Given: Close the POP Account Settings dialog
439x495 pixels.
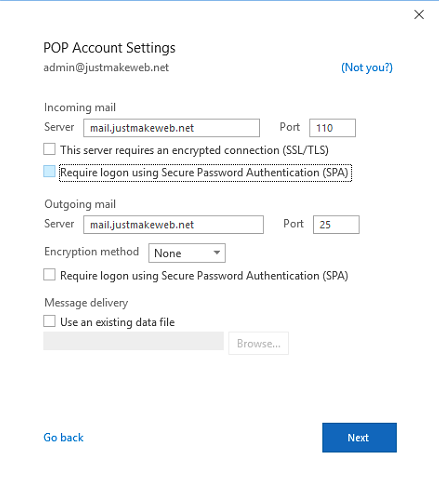Looking at the screenshot, I should (x=419, y=15).
